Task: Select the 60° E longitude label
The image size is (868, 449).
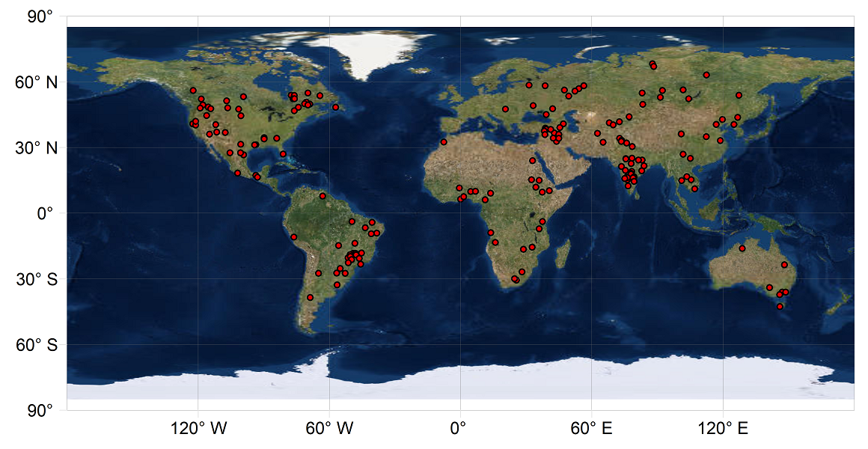Action: pyautogui.click(x=593, y=429)
